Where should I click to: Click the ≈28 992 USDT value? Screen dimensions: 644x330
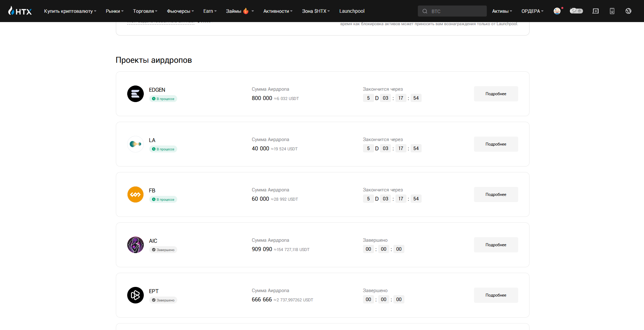click(x=284, y=199)
